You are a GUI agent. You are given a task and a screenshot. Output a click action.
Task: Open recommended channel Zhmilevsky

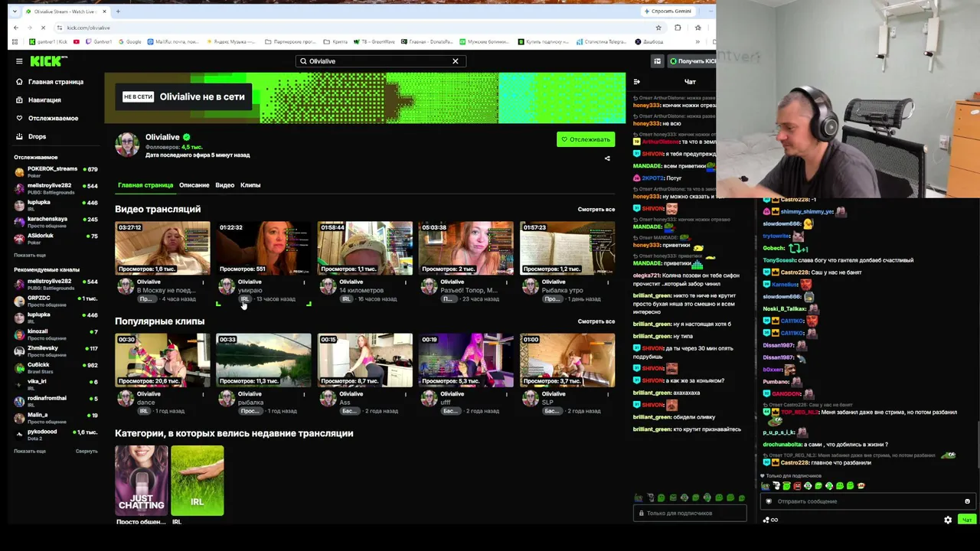point(56,351)
